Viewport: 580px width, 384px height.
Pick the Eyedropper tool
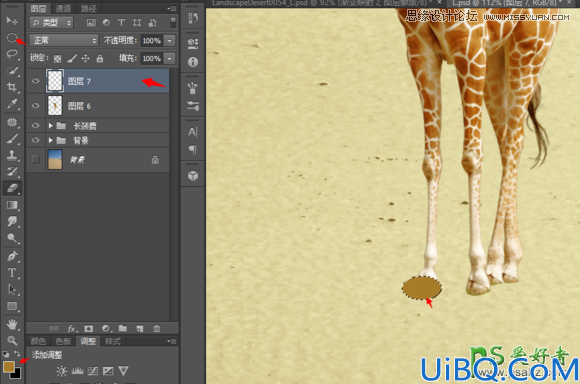pyautogui.click(x=12, y=104)
